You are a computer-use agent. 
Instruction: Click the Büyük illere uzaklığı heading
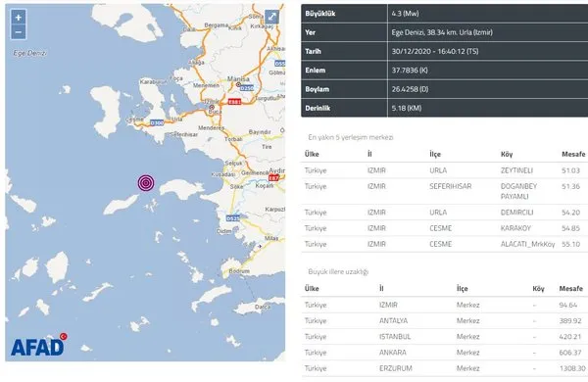pos(338,271)
